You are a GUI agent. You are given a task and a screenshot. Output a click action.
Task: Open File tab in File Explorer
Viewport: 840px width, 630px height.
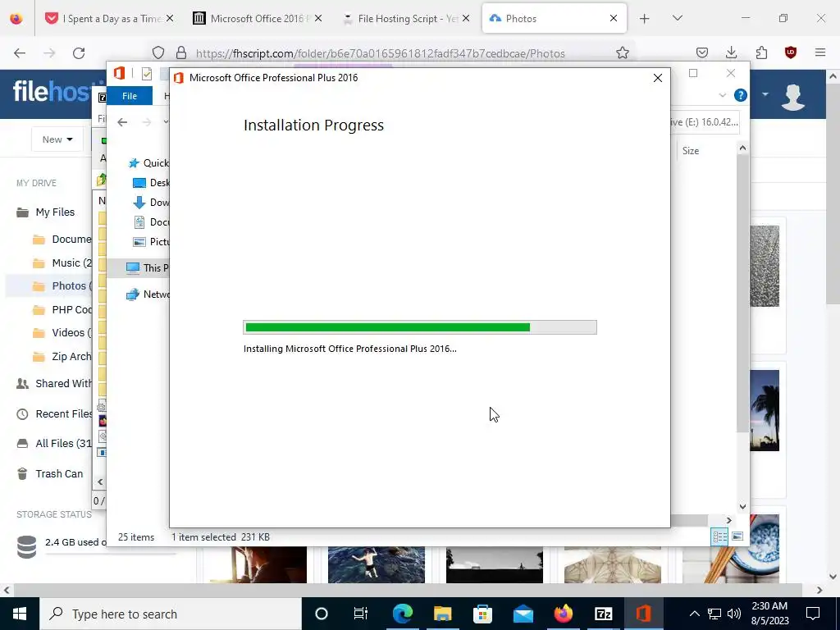[130, 96]
